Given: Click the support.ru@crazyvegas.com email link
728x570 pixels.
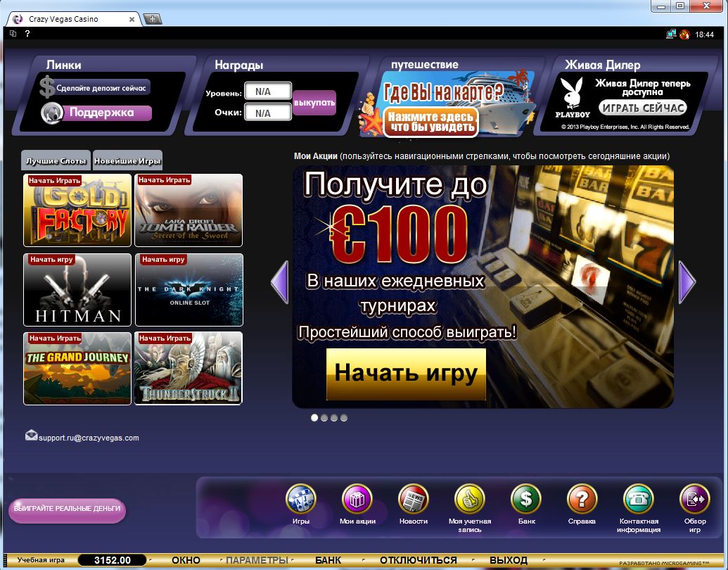Looking at the screenshot, I should 89,438.
